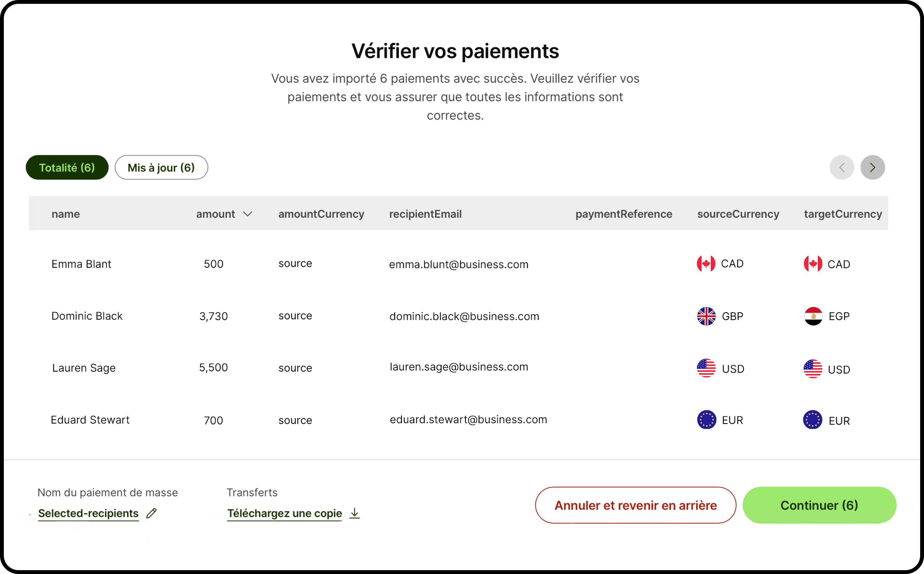Click Annuler et revenir en arrière
The width and height of the screenshot is (924, 574).
(x=635, y=505)
